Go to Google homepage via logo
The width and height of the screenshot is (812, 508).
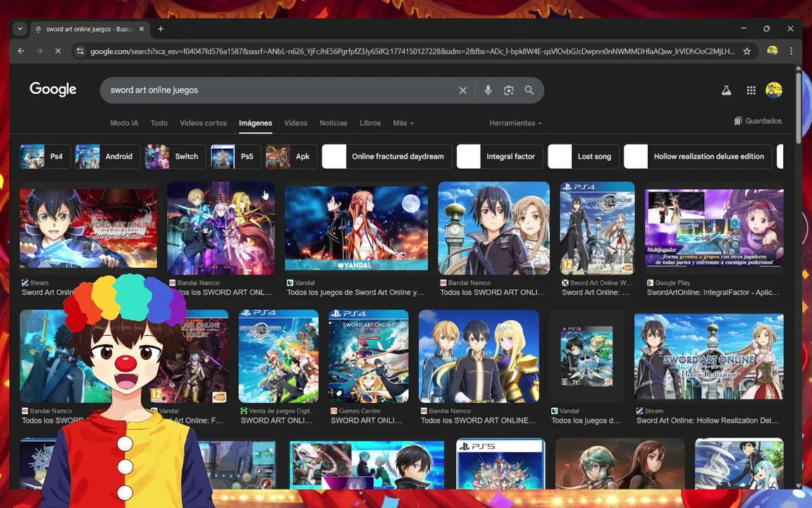(x=53, y=89)
